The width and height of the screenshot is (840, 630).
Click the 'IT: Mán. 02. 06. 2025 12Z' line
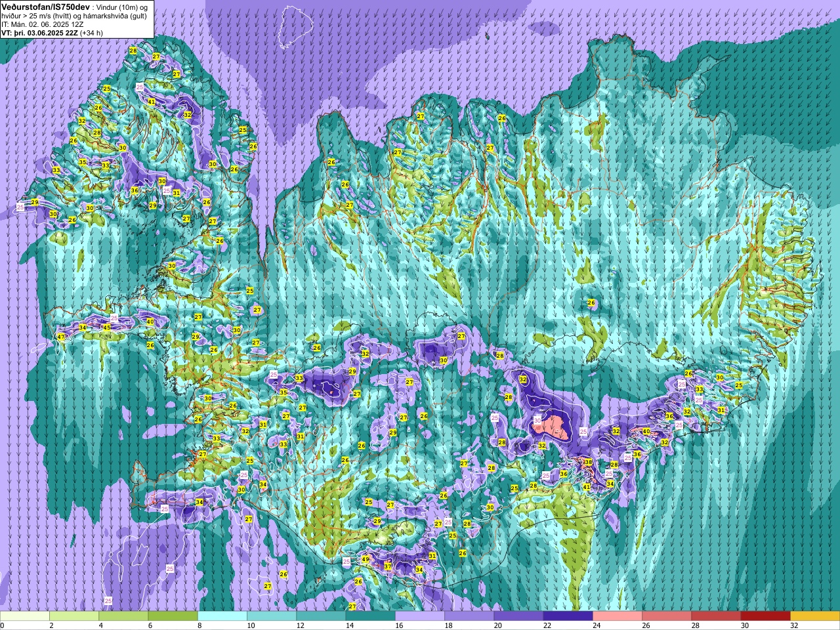click(42, 24)
